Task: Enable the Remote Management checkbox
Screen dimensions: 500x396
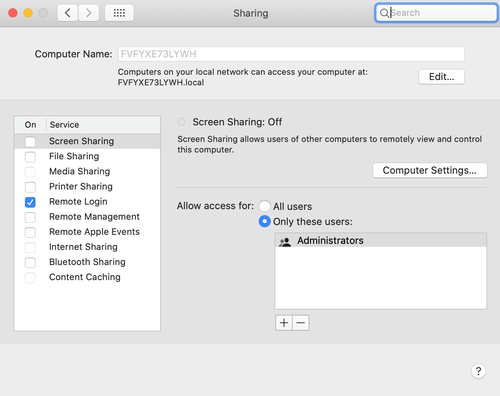Action: point(30,217)
